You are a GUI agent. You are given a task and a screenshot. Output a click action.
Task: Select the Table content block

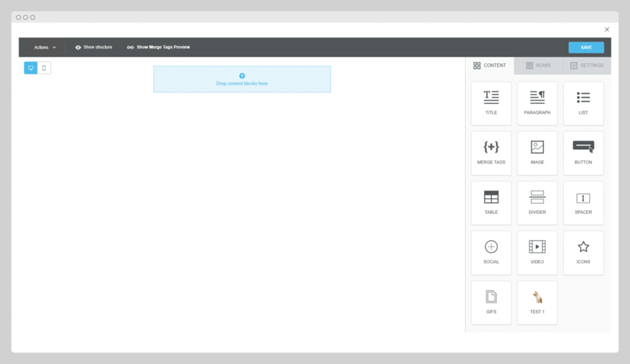coord(491,203)
